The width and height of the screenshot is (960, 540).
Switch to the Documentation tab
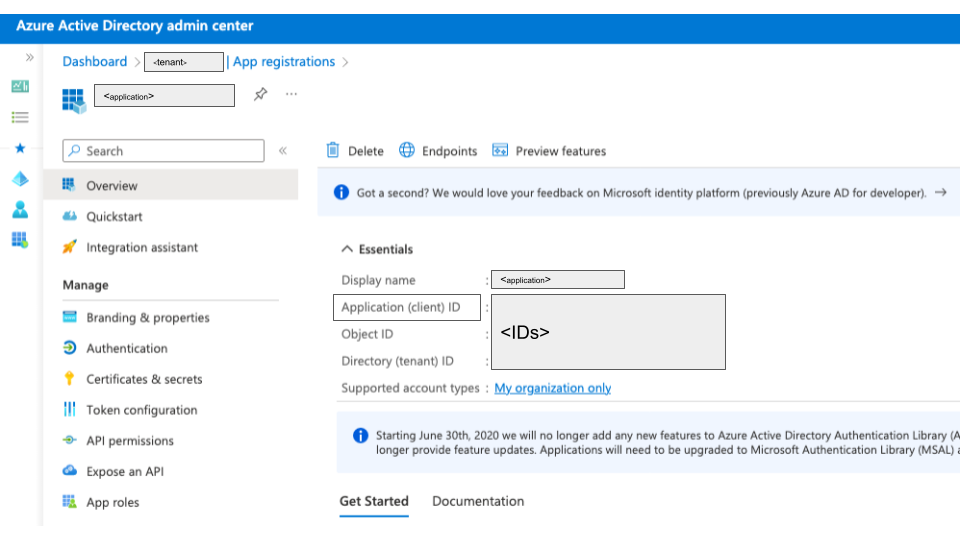point(478,501)
